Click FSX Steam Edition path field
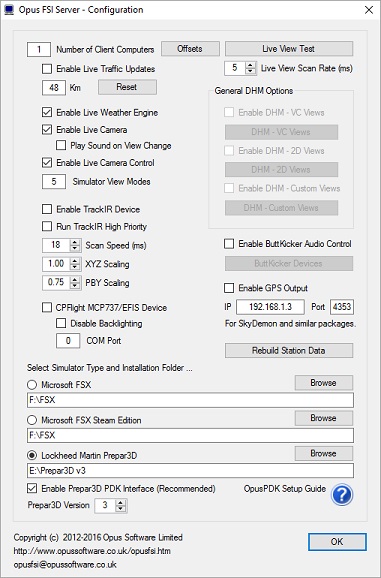The width and height of the screenshot is (381, 578). click(x=190, y=435)
